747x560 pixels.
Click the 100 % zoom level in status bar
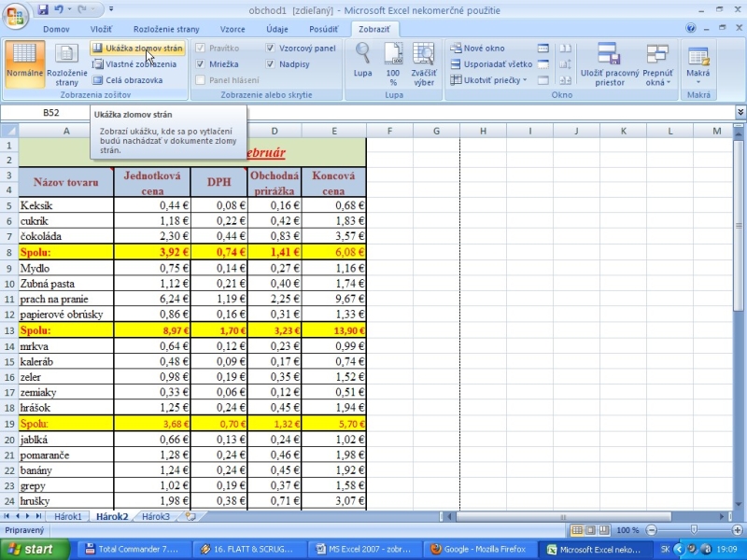(x=627, y=530)
